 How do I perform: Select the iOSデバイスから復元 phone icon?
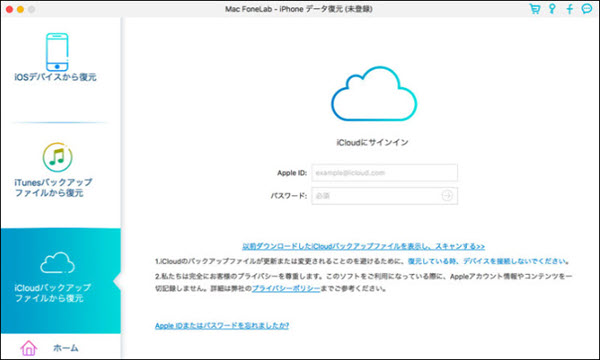[57, 52]
